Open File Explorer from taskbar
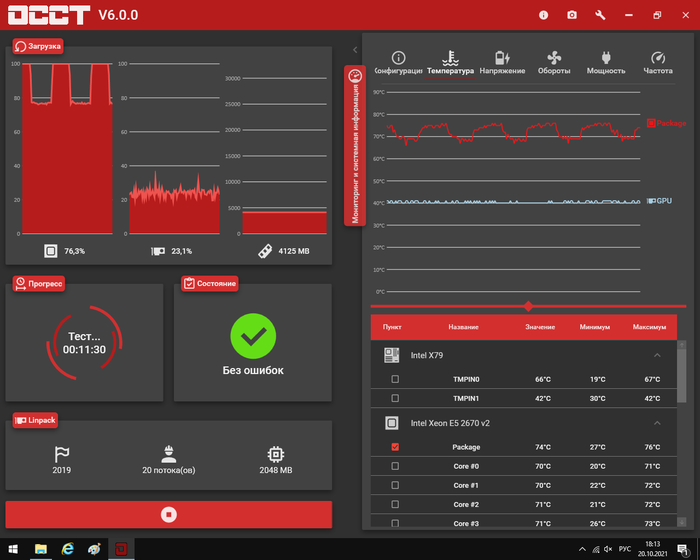 click(x=41, y=549)
